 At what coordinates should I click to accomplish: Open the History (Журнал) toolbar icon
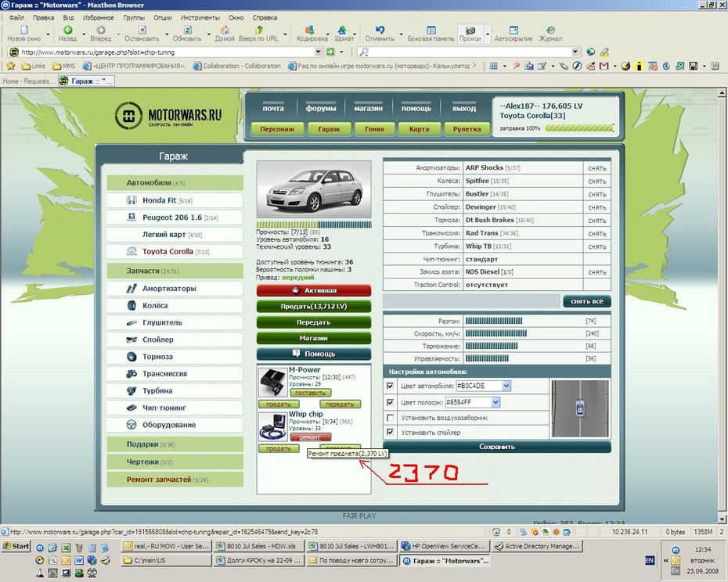tap(550, 30)
